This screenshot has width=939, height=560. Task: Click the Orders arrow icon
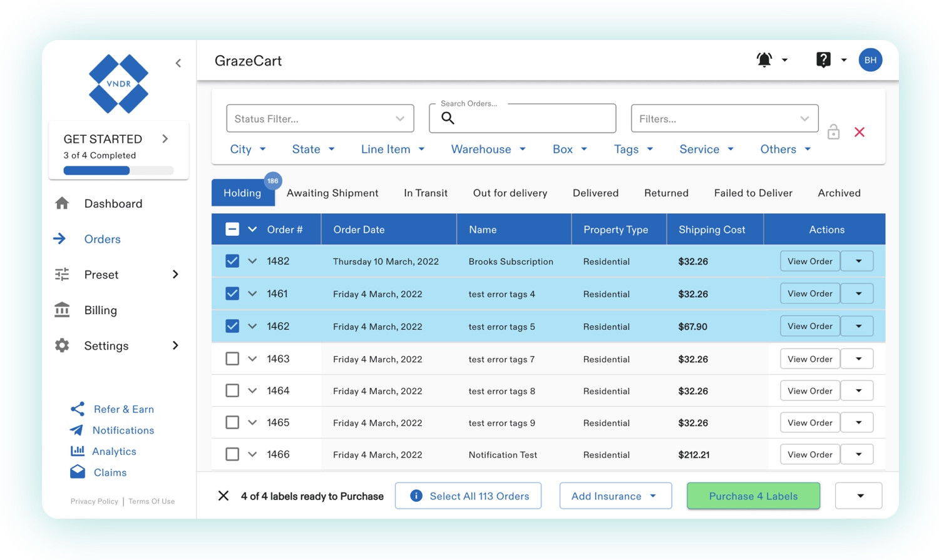pyautogui.click(x=59, y=238)
